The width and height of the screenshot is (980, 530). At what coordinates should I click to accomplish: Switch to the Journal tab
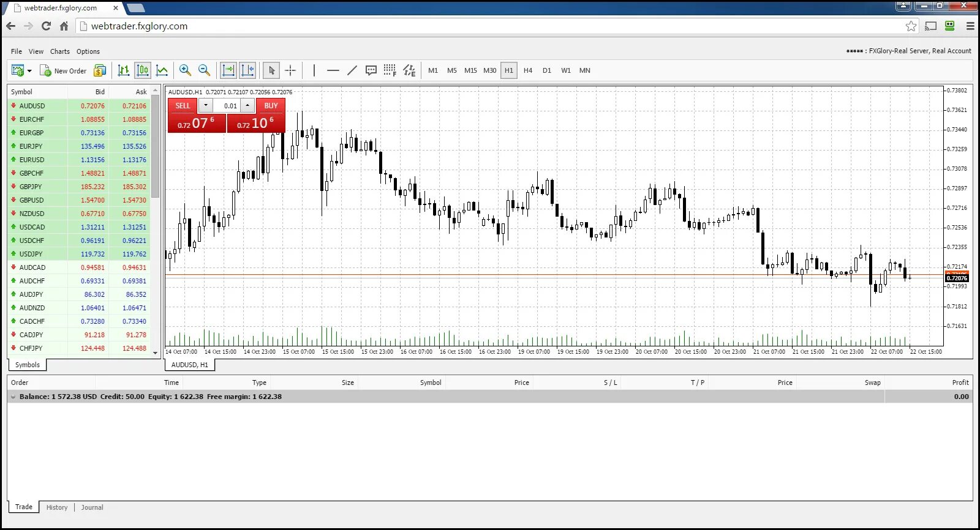pos(92,507)
